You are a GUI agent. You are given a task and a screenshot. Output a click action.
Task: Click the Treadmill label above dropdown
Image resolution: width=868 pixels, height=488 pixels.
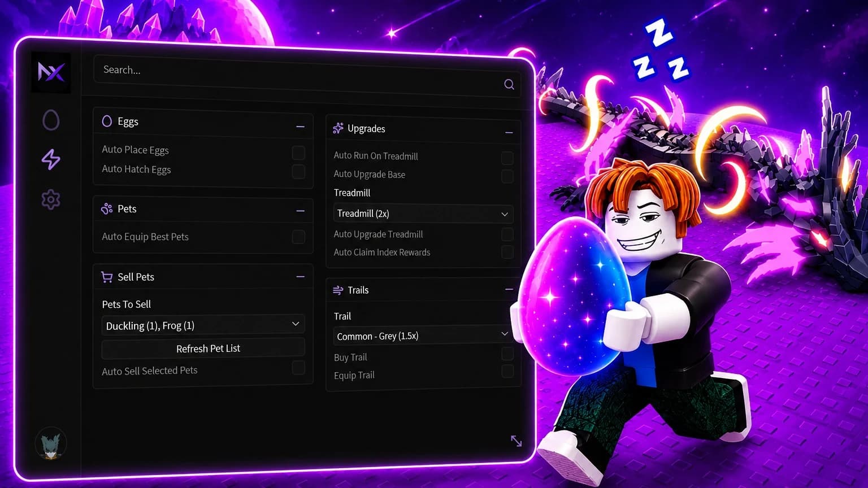(352, 193)
